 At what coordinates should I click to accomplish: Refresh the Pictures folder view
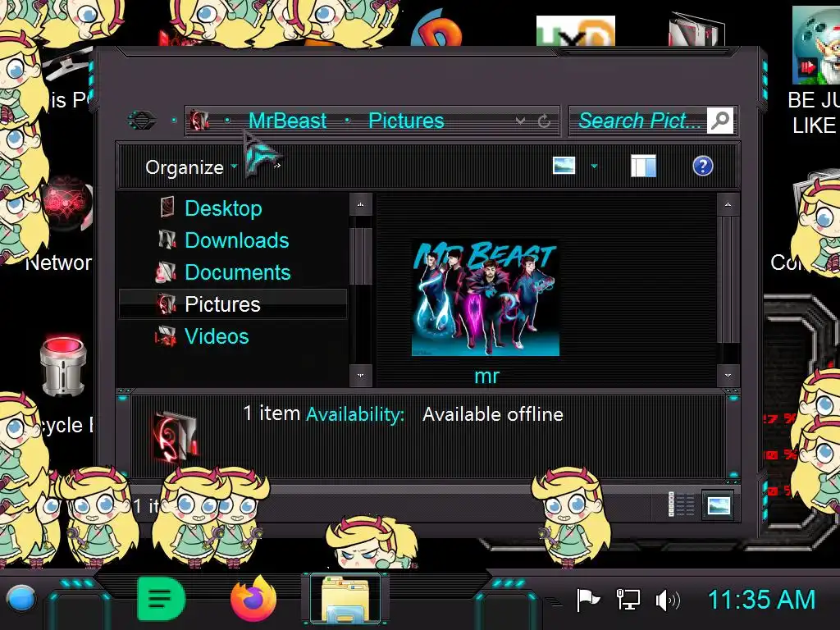point(545,121)
